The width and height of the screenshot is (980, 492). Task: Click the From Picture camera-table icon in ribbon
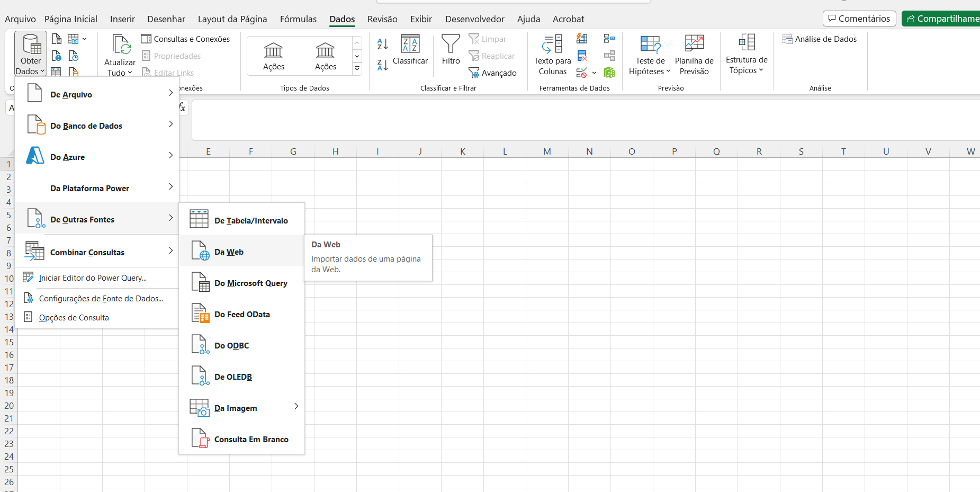tap(73, 39)
